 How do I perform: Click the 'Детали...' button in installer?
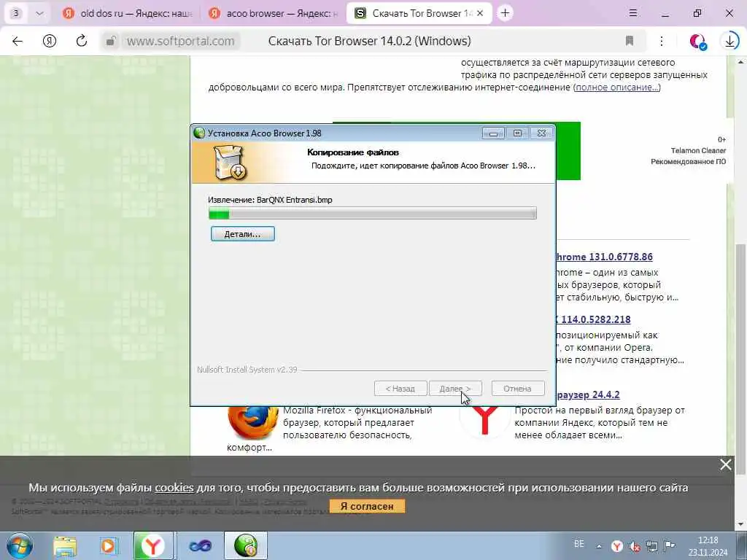tap(242, 234)
